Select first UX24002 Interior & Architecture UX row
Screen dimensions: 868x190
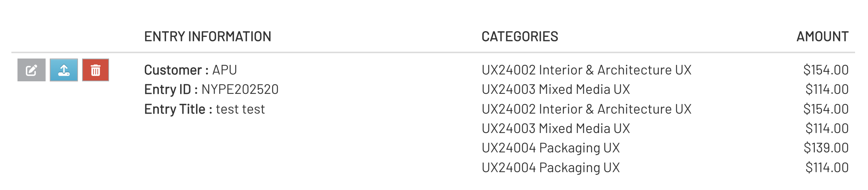(x=586, y=70)
